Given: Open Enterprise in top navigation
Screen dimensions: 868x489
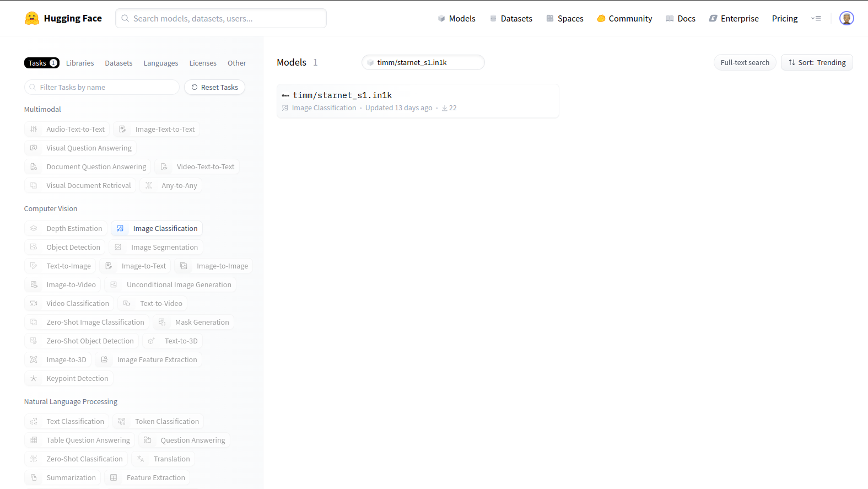Looking at the screenshot, I should tap(734, 18).
